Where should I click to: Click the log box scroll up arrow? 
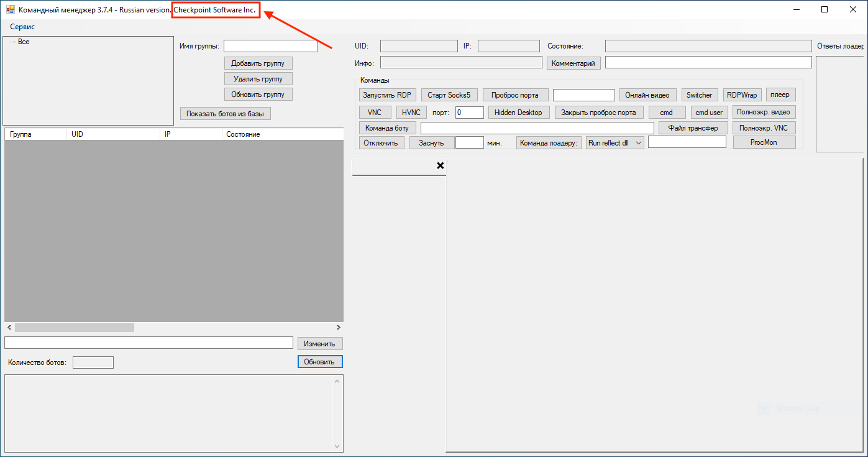[338, 381]
